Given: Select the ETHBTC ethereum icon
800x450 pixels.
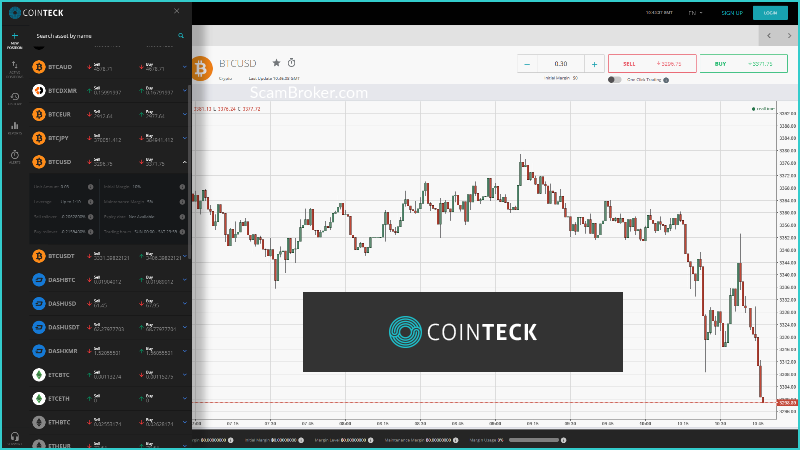Looking at the screenshot, I should pos(39,422).
